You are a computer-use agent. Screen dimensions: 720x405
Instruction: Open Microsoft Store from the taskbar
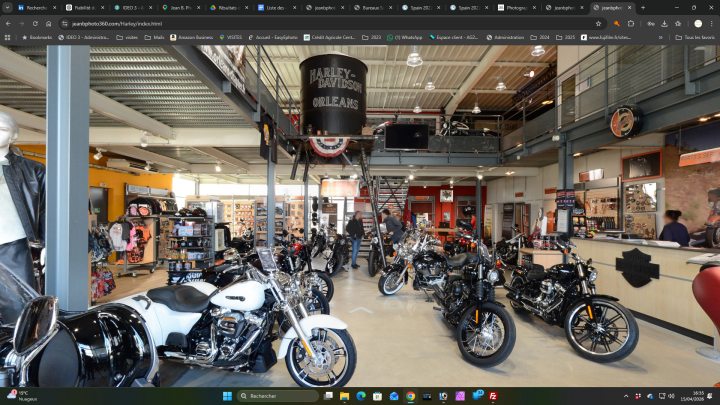point(377,396)
